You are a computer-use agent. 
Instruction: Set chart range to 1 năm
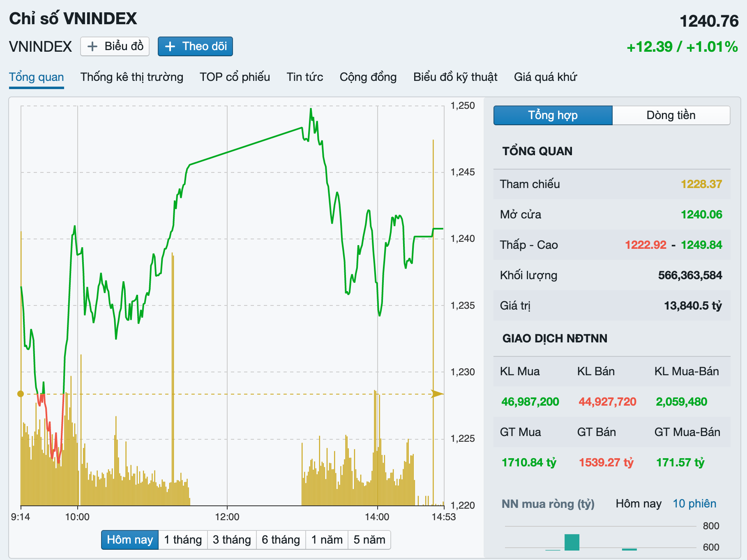(x=327, y=540)
